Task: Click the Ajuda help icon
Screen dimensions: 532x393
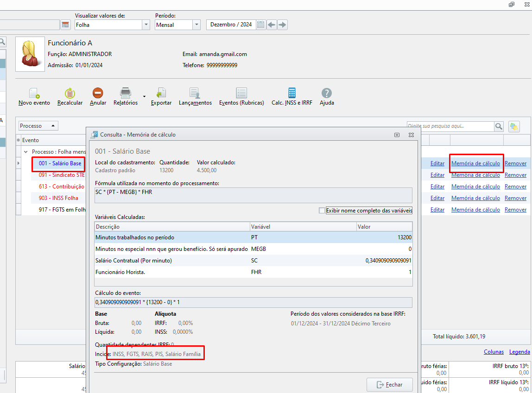Action: [x=327, y=93]
